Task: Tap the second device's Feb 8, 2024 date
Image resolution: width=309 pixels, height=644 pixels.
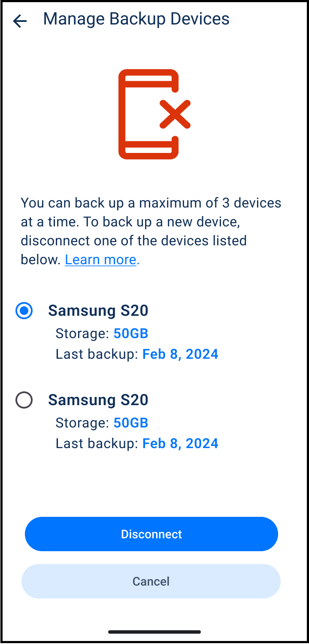Action: pyautogui.click(x=180, y=443)
